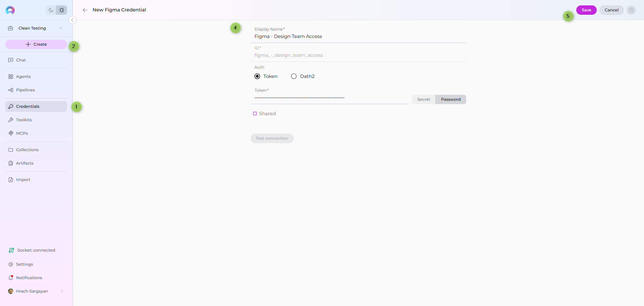Image resolution: width=644 pixels, height=306 pixels.
Task: Click the Socket connected status icon
Action: (11, 250)
